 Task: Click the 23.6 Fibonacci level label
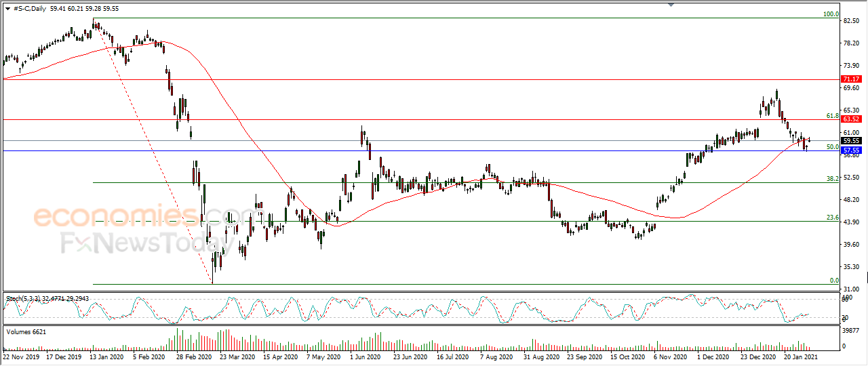coord(833,218)
